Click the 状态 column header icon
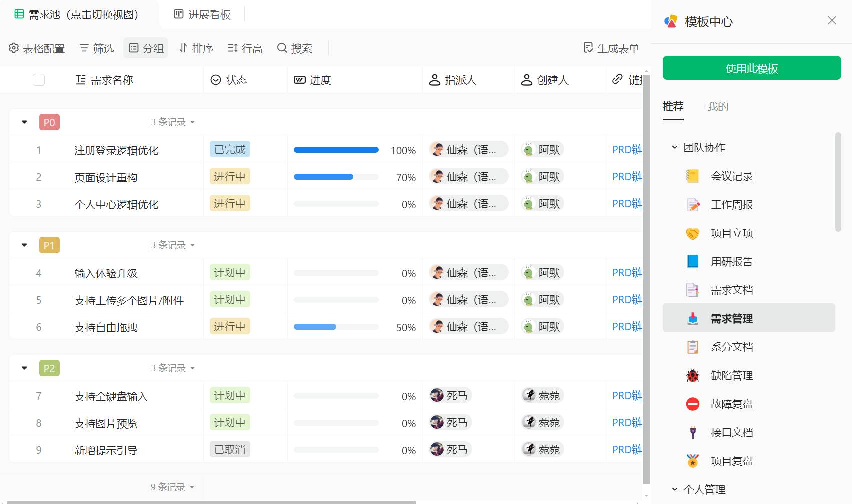This screenshot has height=504, width=852. click(x=216, y=80)
